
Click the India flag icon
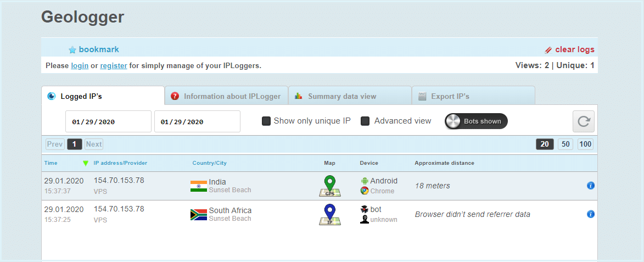click(198, 186)
